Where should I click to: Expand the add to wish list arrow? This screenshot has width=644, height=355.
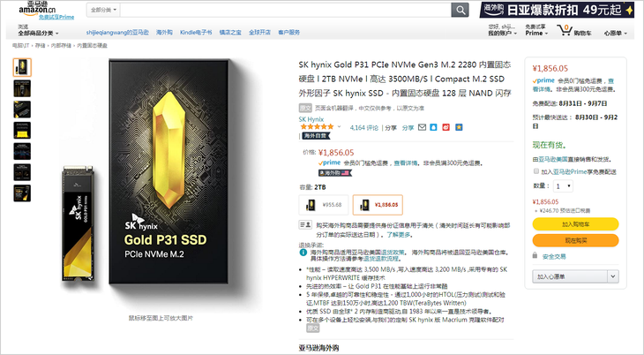[x=613, y=276]
